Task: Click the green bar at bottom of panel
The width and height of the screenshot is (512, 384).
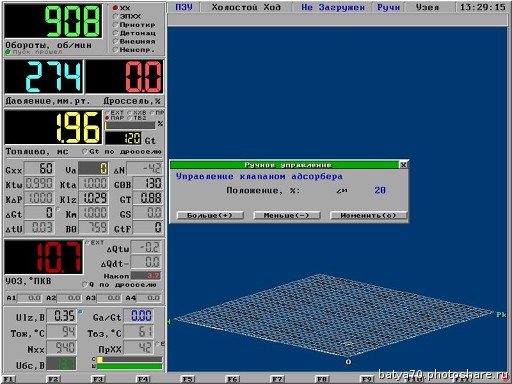Action: (129, 366)
